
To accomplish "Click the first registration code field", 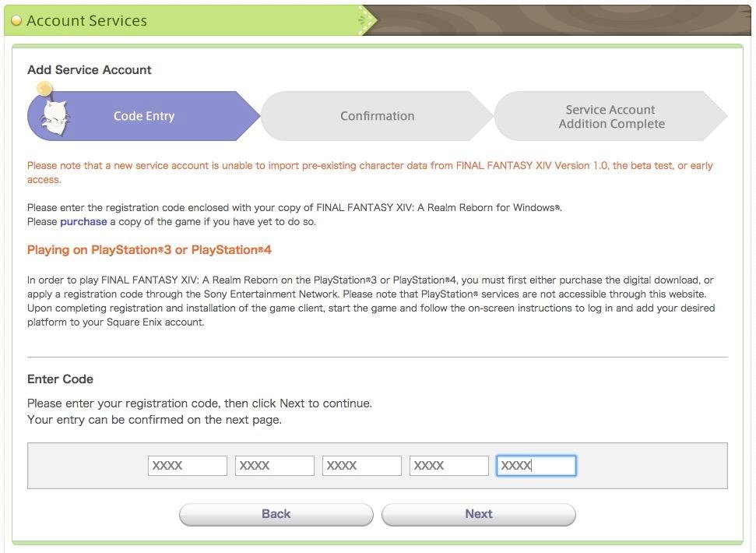I will pyautogui.click(x=188, y=466).
